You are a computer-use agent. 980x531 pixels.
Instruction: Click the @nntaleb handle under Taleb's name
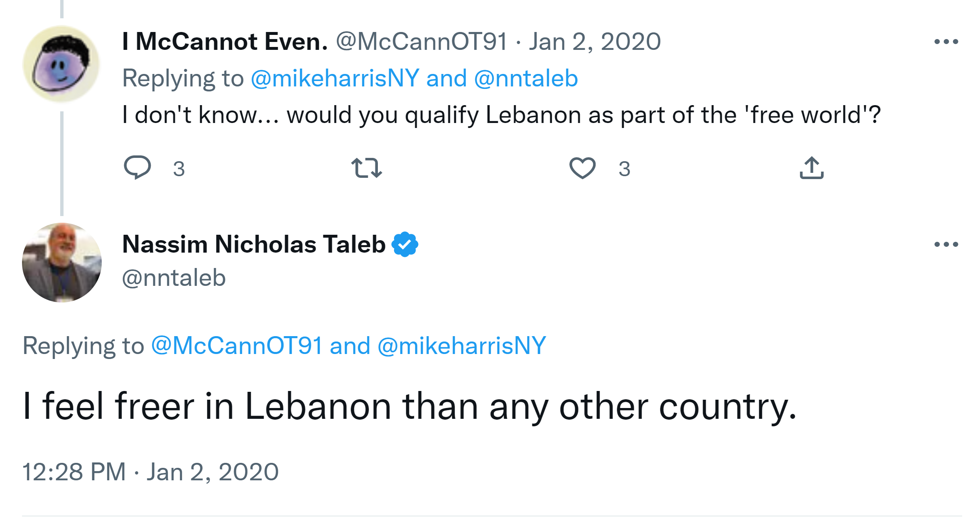tap(174, 278)
